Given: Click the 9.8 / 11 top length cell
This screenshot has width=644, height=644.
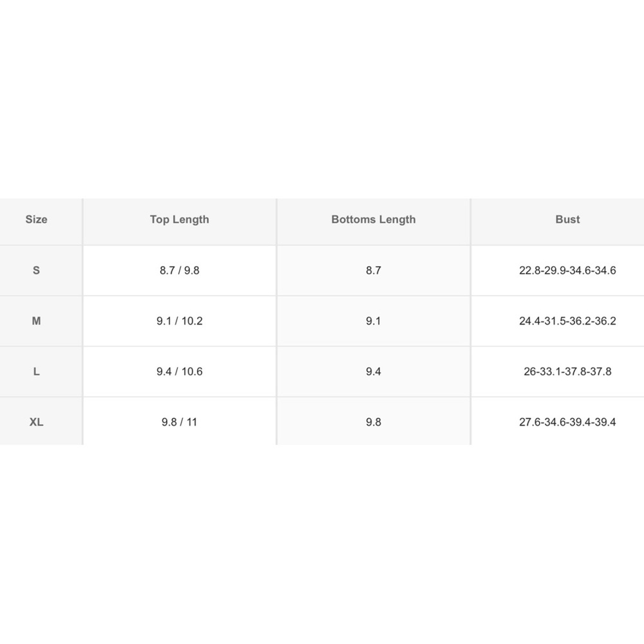Looking at the screenshot, I should pyautogui.click(x=180, y=422).
